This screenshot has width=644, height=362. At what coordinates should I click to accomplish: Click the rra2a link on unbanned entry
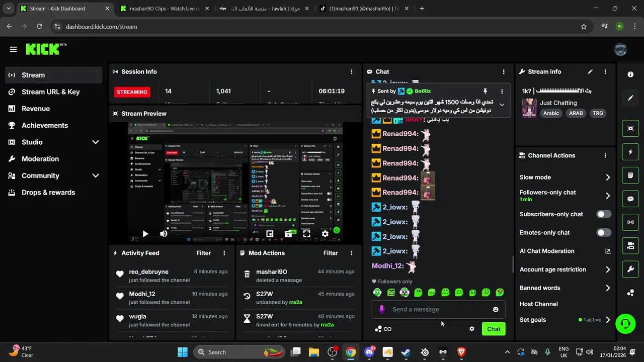pyautogui.click(x=296, y=302)
